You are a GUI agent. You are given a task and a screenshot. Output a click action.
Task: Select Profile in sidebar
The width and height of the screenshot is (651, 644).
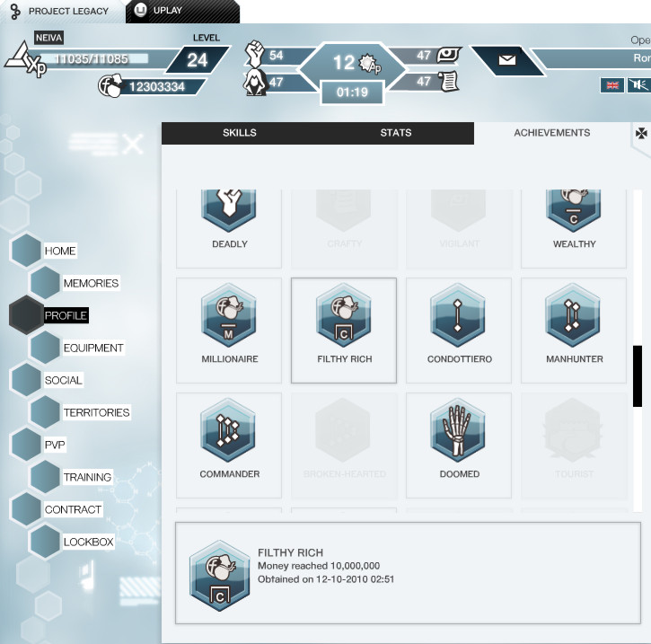coord(66,315)
